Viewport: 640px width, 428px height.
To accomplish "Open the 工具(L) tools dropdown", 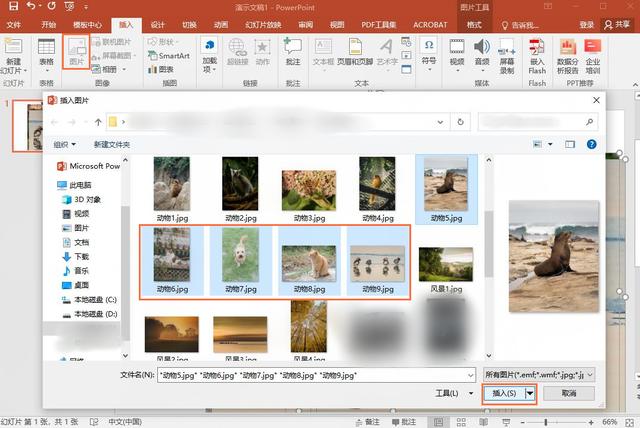I will pyautogui.click(x=455, y=394).
